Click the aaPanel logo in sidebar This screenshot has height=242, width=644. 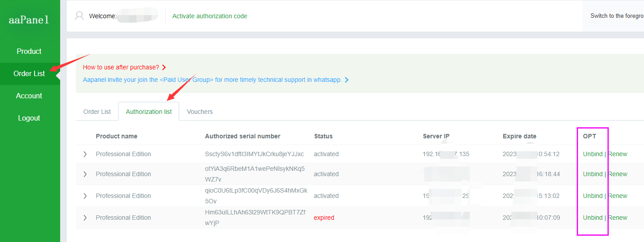pyautogui.click(x=29, y=20)
